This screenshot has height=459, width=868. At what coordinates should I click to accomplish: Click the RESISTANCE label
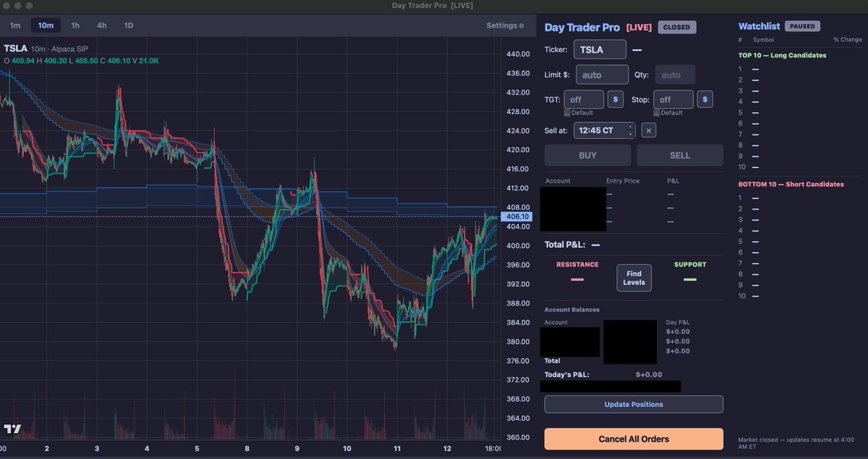click(x=577, y=265)
